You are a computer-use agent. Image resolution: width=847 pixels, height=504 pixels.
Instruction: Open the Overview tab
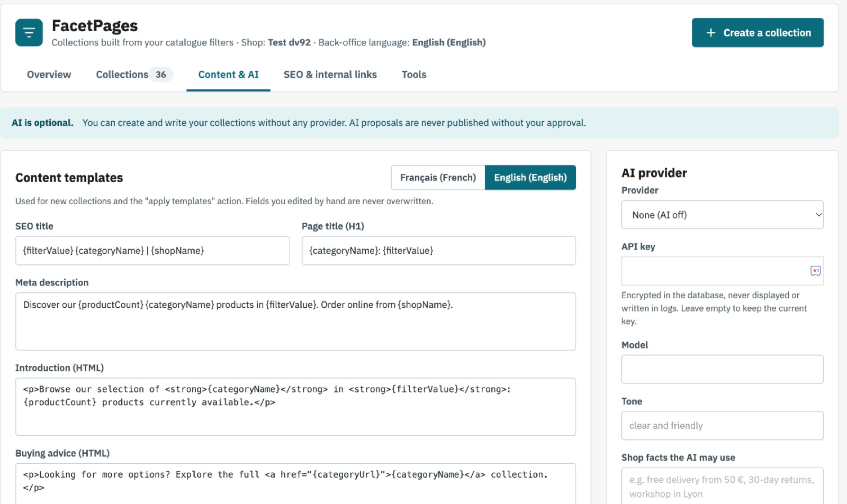[49, 75]
